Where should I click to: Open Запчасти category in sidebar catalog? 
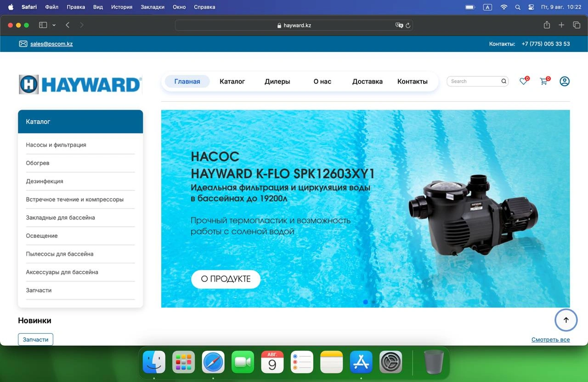pyautogui.click(x=39, y=290)
